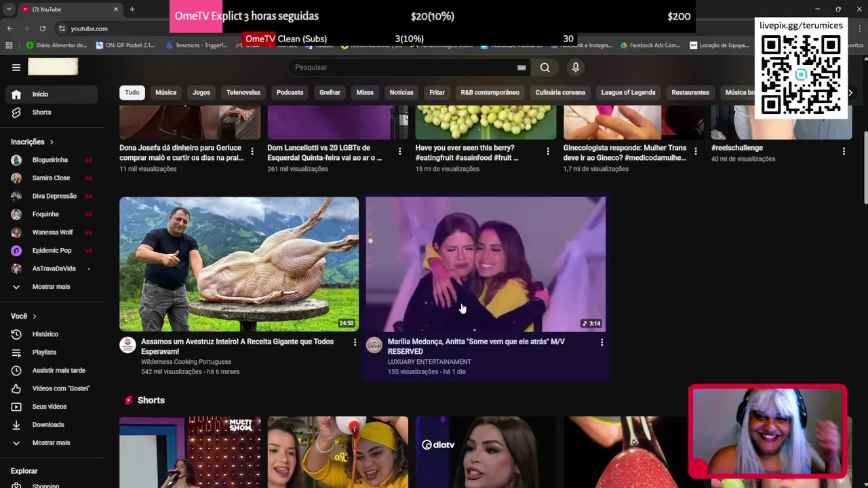
Task: Go to Início in sidebar
Action: [52, 94]
